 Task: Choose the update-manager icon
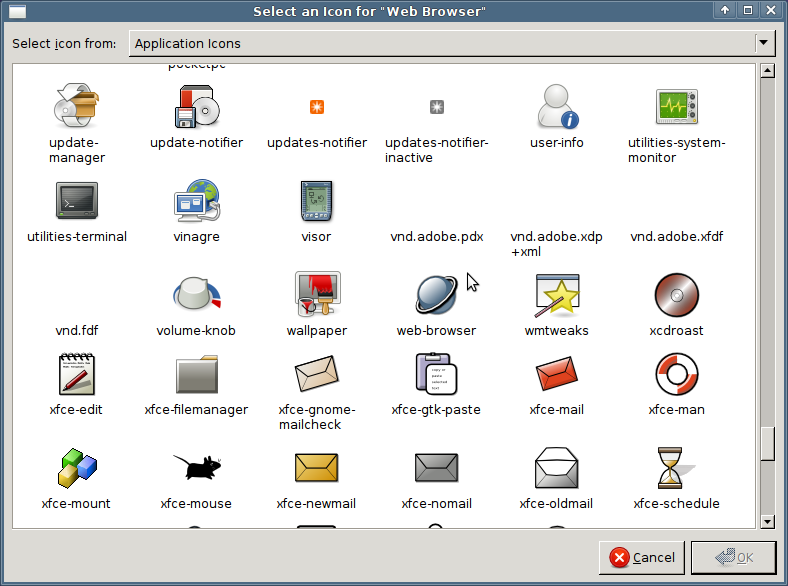tap(77, 106)
